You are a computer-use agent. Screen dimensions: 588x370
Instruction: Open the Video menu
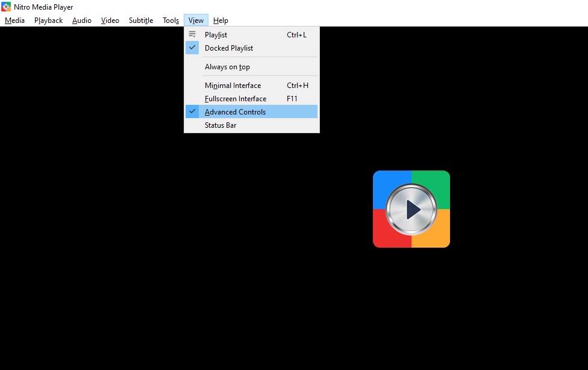click(110, 20)
